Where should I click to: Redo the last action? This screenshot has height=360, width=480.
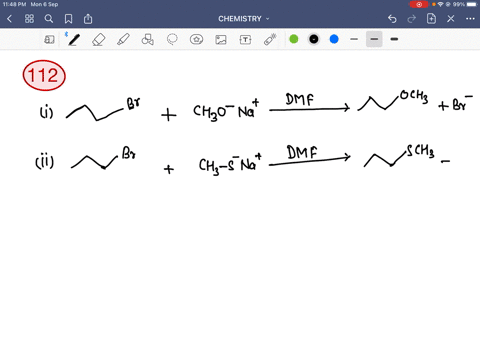pyautogui.click(x=412, y=19)
